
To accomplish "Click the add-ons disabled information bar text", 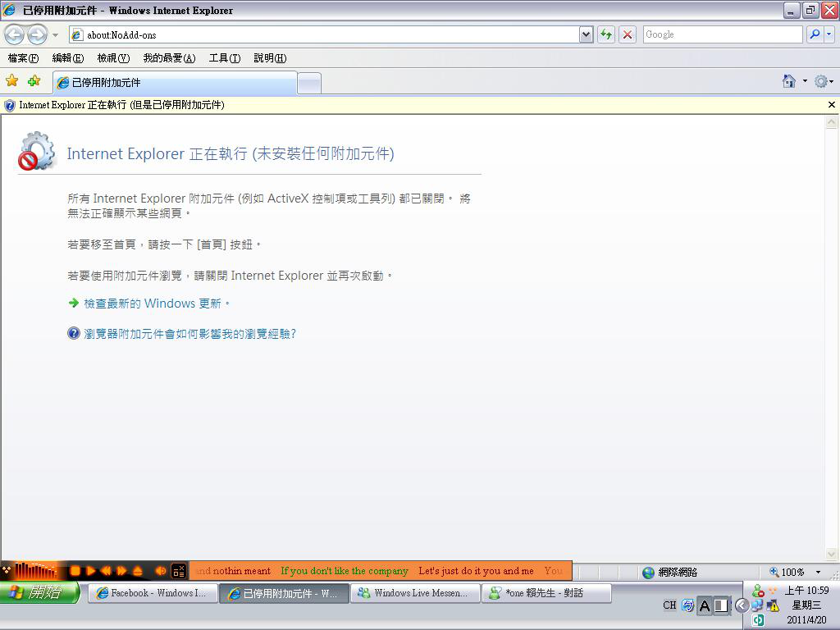I will point(121,105).
